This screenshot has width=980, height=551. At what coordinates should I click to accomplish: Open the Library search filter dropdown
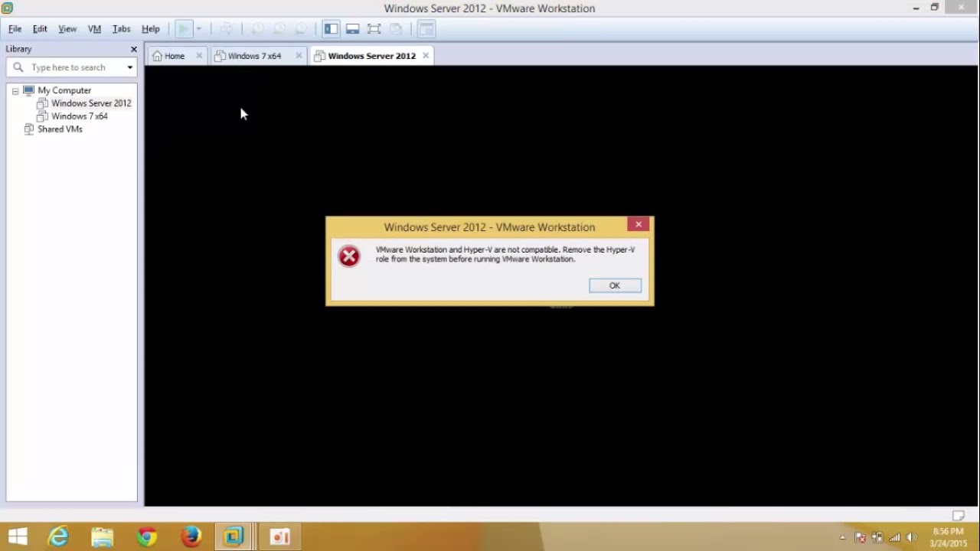129,67
